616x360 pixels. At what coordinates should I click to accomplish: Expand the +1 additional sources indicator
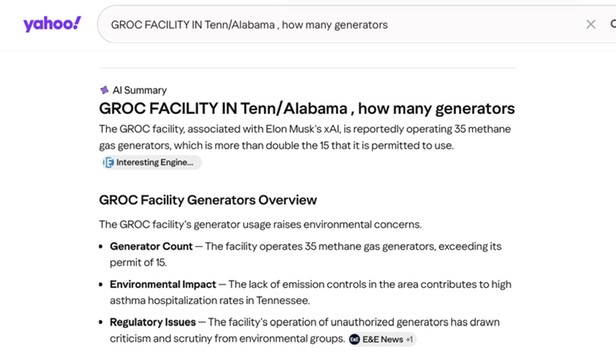tap(409, 339)
